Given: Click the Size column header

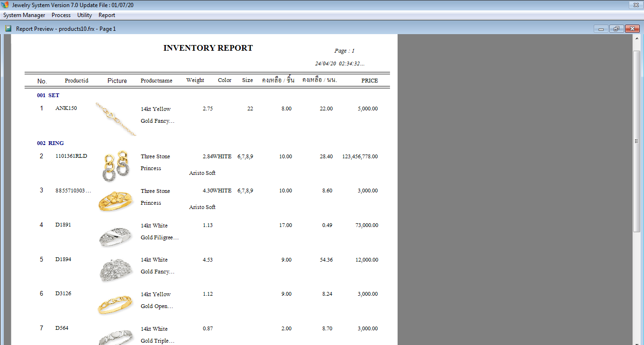Looking at the screenshot, I should [247, 80].
